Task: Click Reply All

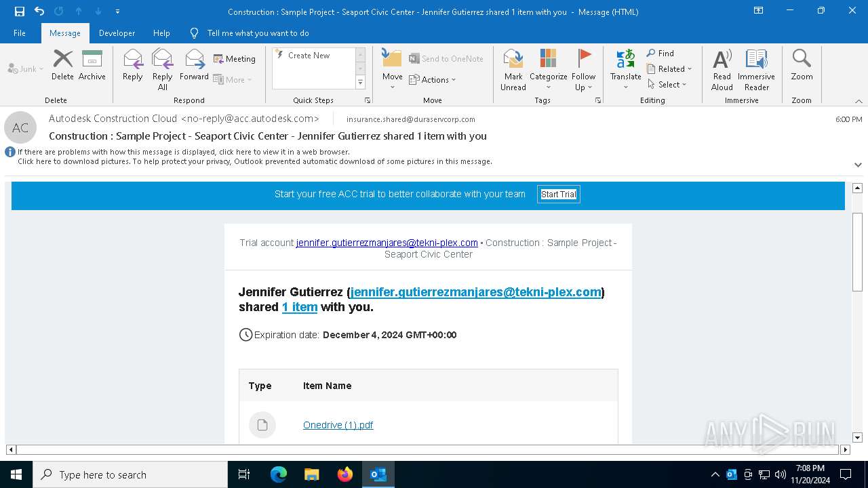Action: (x=163, y=69)
